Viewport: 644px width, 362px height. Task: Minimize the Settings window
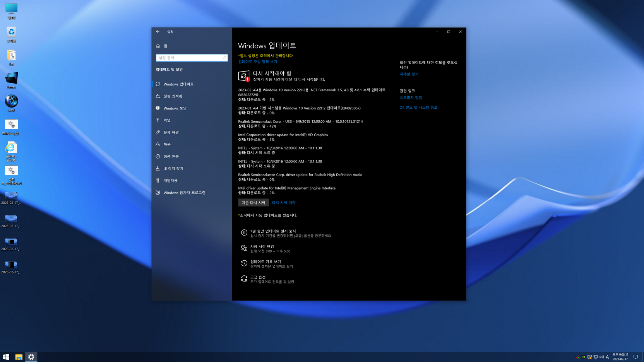tap(437, 32)
